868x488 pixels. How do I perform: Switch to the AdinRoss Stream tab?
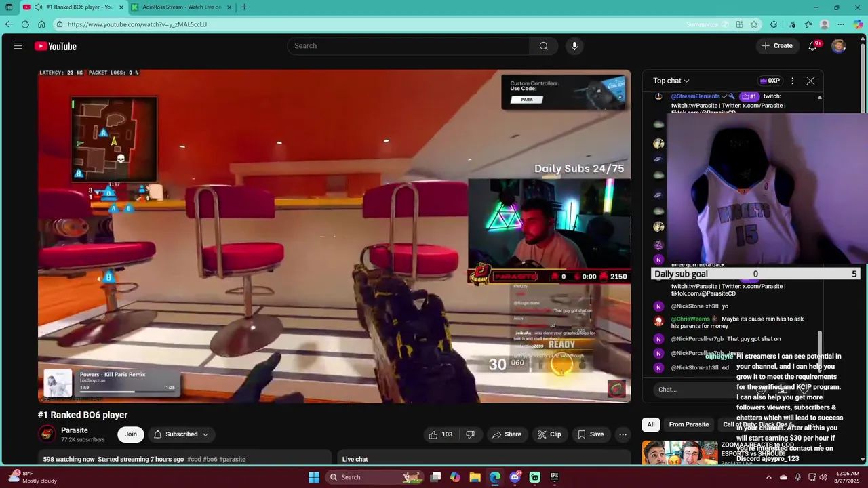point(181,7)
